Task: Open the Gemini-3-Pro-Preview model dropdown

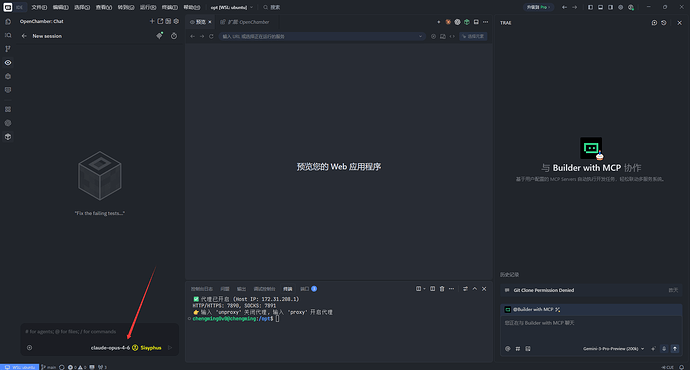Action: pos(613,348)
